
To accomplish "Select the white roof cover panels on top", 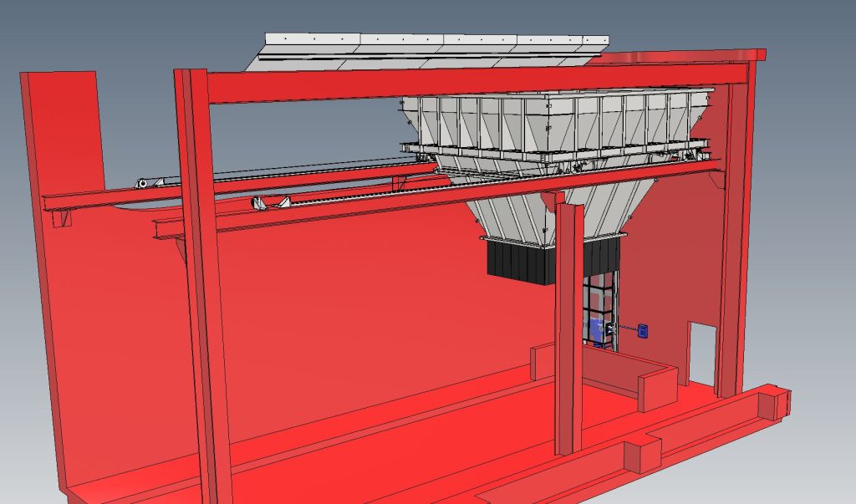I will pyautogui.click(x=435, y=52).
